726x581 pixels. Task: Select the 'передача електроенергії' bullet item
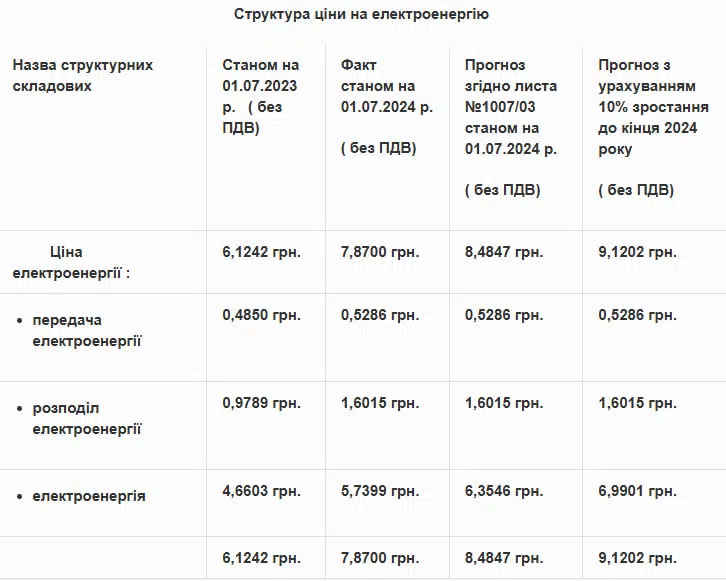click(x=87, y=330)
